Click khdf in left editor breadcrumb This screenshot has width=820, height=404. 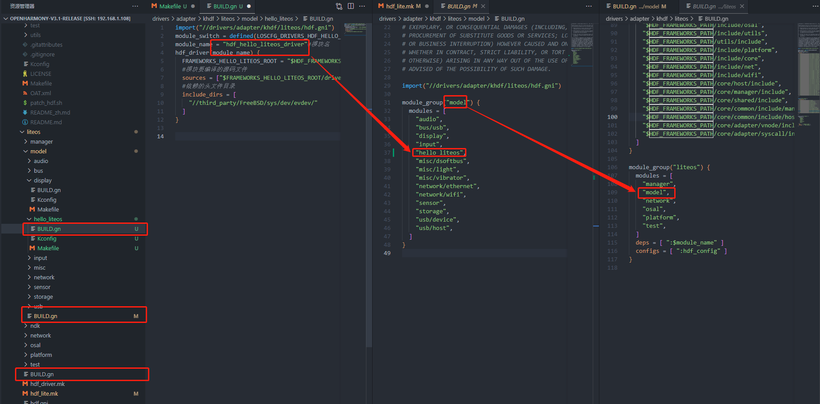click(209, 18)
